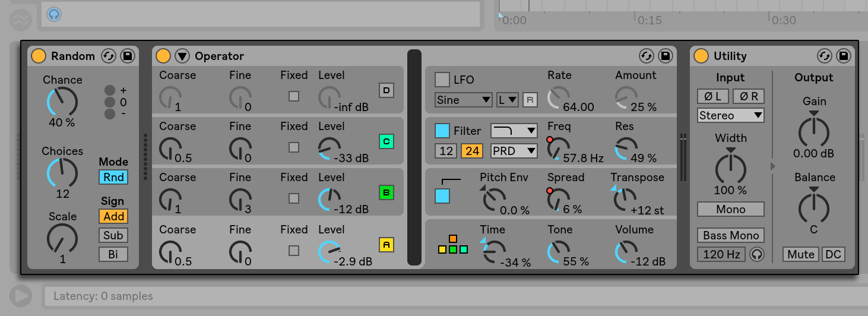
Task: Select oscillator D tab
Action: (x=387, y=90)
